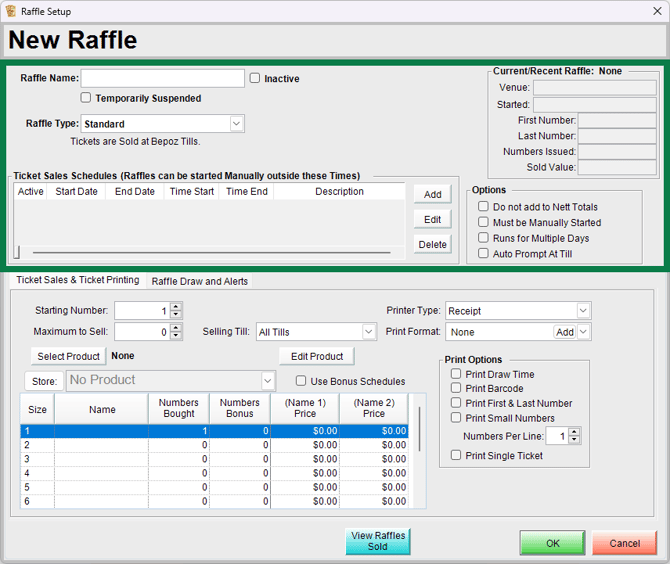
Task: Increase Numbers Per Line spinner value
Action: pos(575,432)
